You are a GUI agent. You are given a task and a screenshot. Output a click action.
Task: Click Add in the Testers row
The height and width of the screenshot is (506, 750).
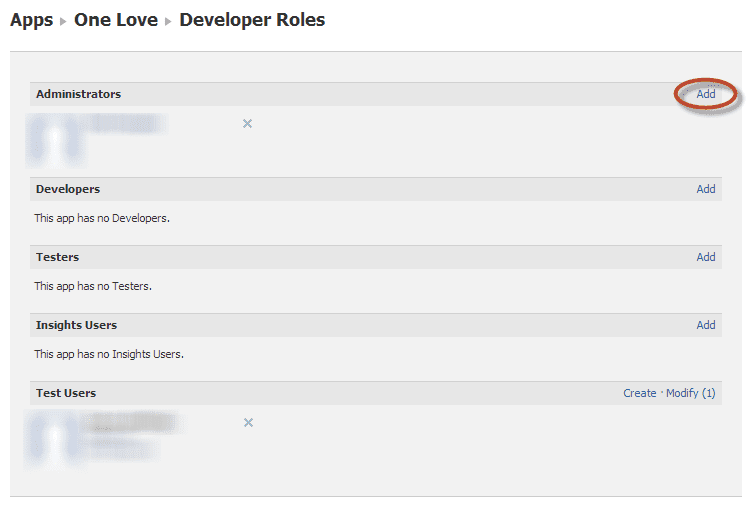click(706, 257)
